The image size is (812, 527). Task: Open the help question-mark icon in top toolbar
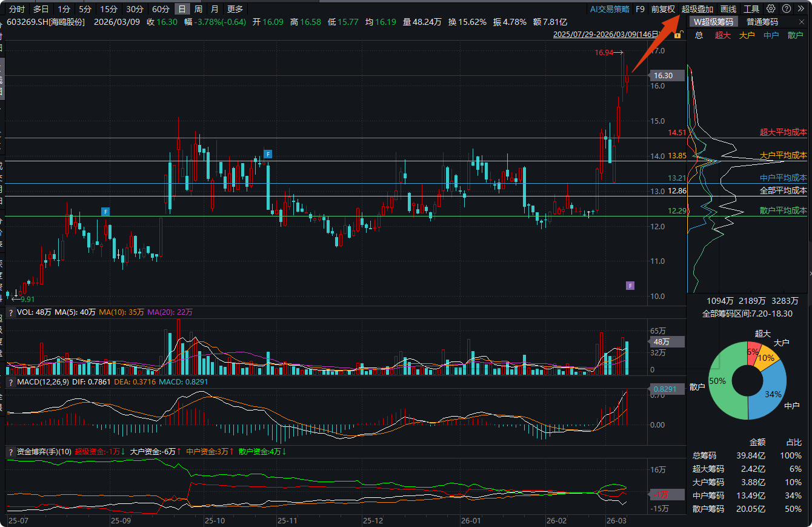click(787, 9)
